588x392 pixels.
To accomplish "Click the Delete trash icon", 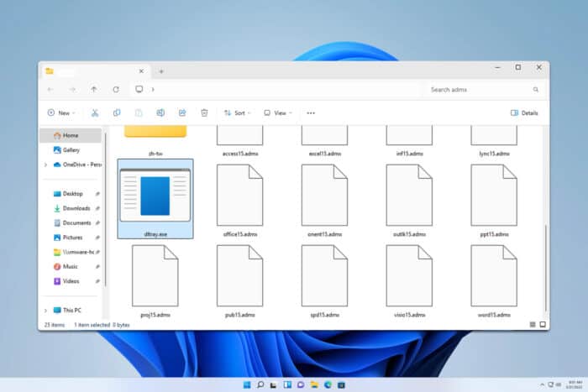I will coord(204,112).
